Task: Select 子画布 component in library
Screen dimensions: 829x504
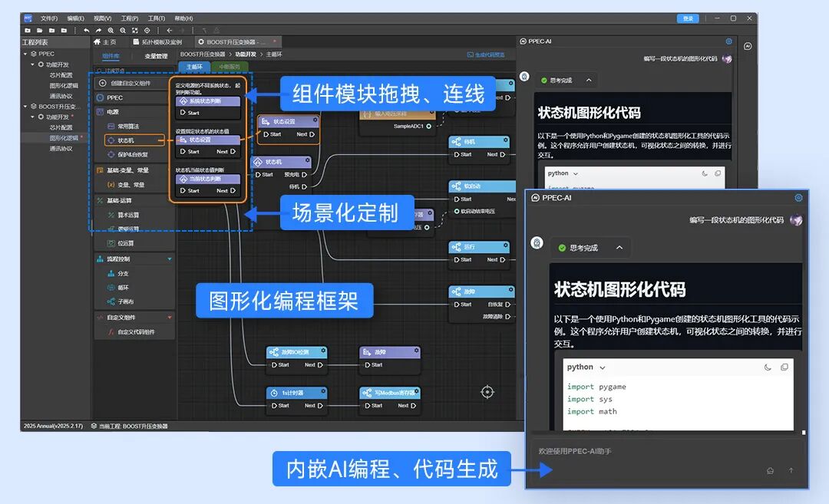Action: (x=121, y=301)
